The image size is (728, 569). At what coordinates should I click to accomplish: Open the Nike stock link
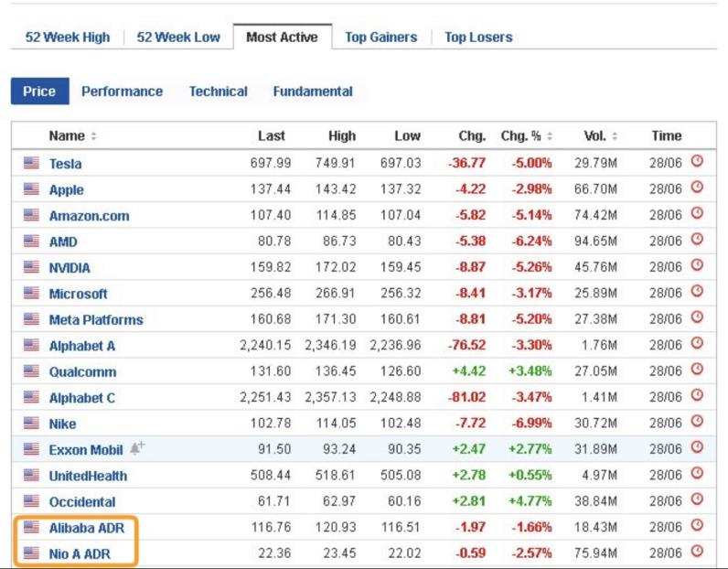pyautogui.click(x=63, y=424)
